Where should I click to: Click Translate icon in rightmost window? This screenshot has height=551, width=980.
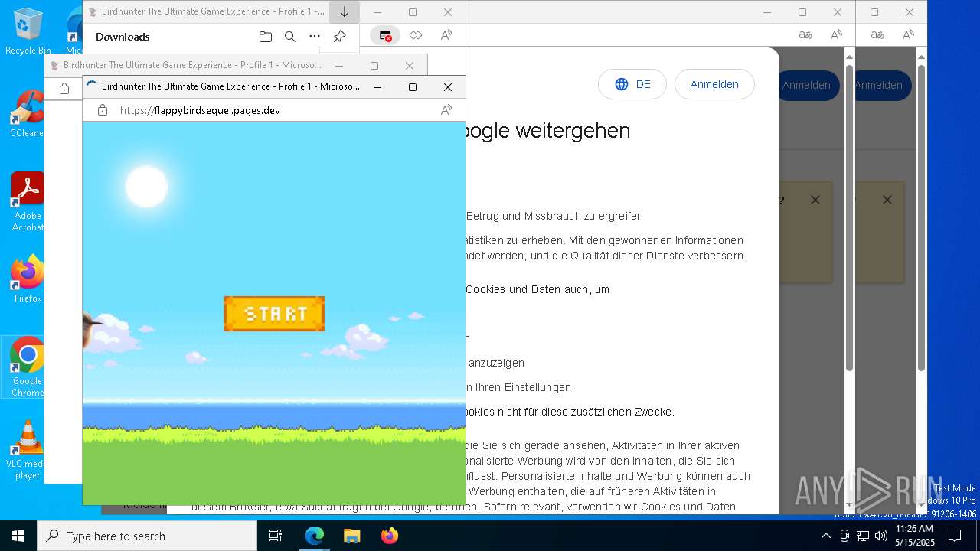click(x=877, y=35)
